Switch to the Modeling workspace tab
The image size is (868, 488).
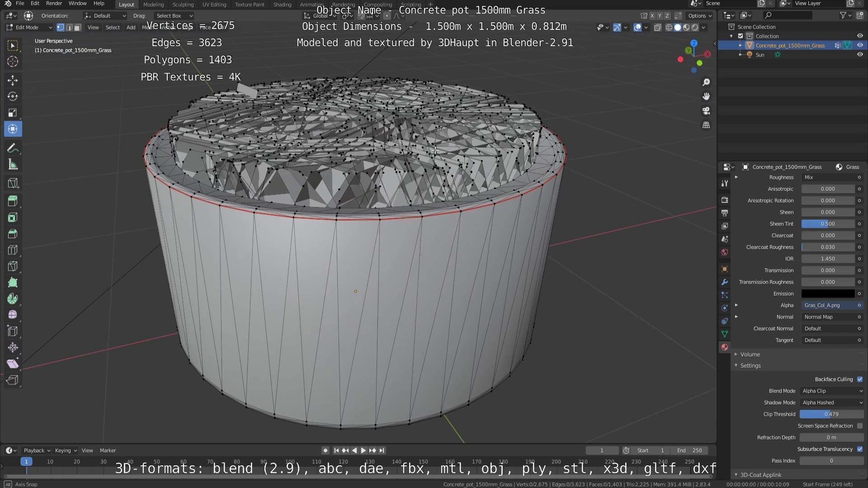(153, 5)
